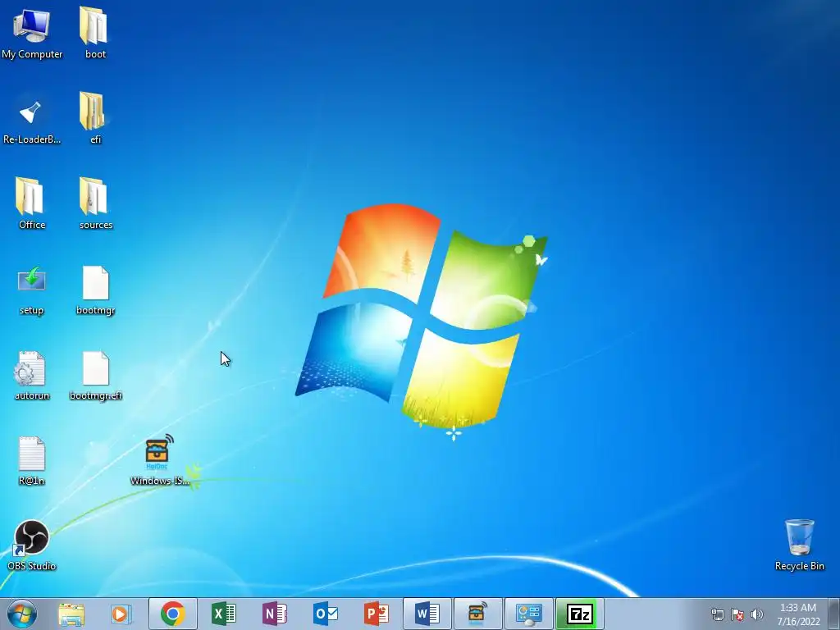Click Show Desktop strip beside the clock

click(833, 614)
